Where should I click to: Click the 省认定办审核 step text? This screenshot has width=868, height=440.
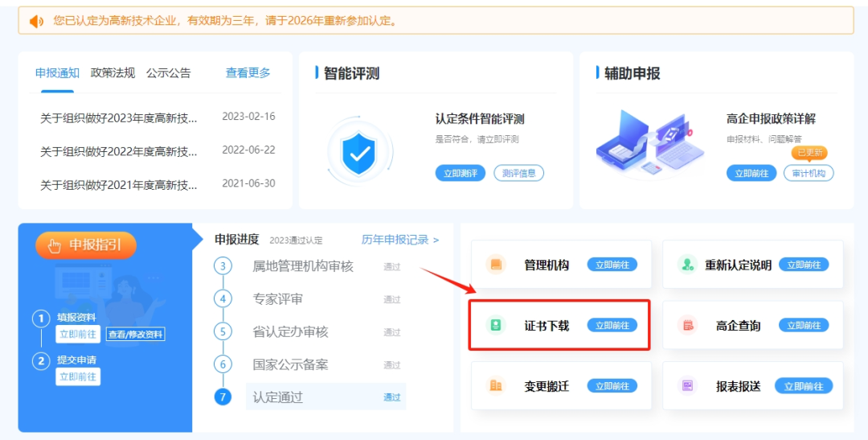(291, 332)
